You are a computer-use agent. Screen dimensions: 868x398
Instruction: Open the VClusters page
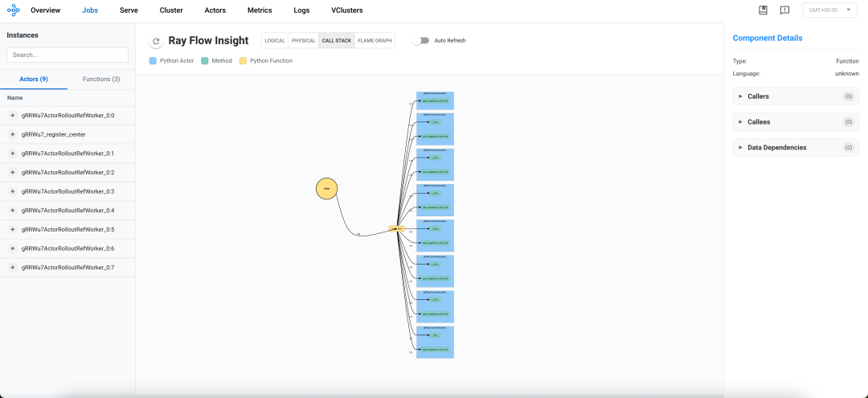(x=347, y=10)
